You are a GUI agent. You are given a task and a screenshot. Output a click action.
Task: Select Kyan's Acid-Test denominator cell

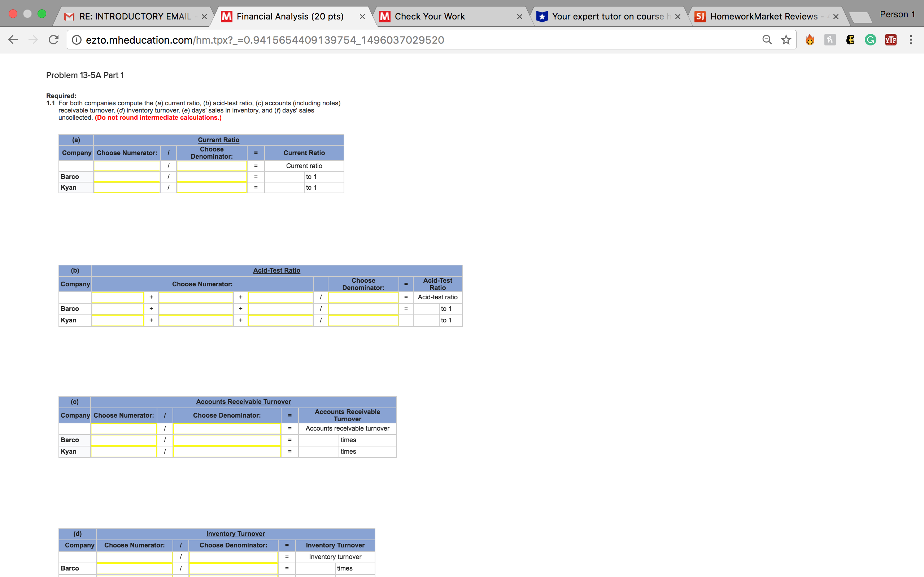(x=363, y=320)
